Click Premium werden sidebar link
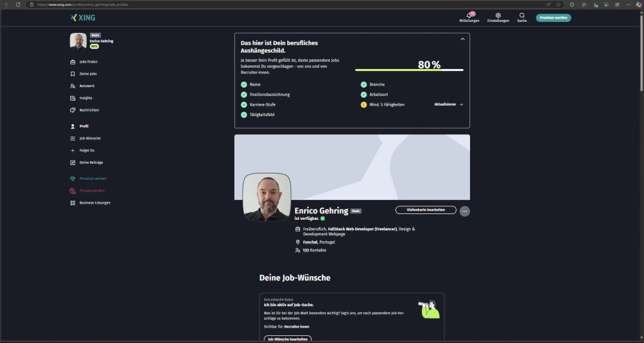 click(x=88, y=179)
